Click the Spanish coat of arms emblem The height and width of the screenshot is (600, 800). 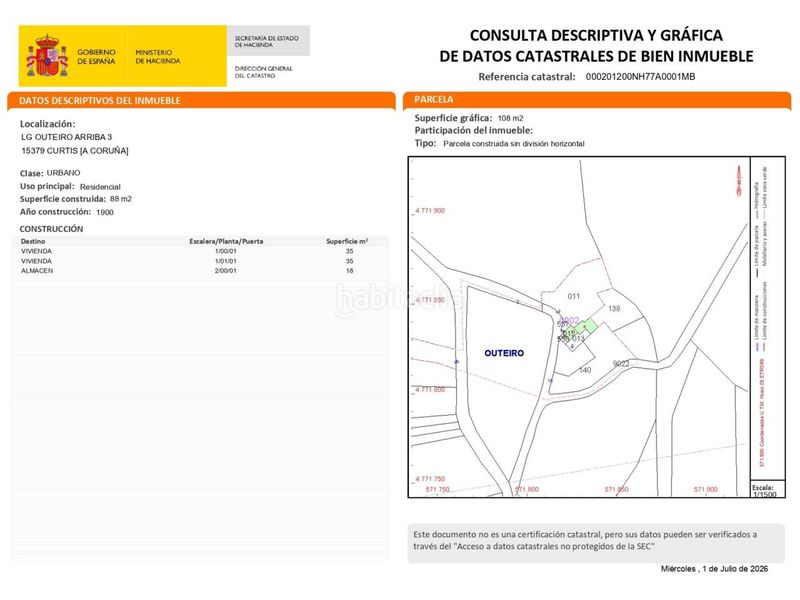47,56
